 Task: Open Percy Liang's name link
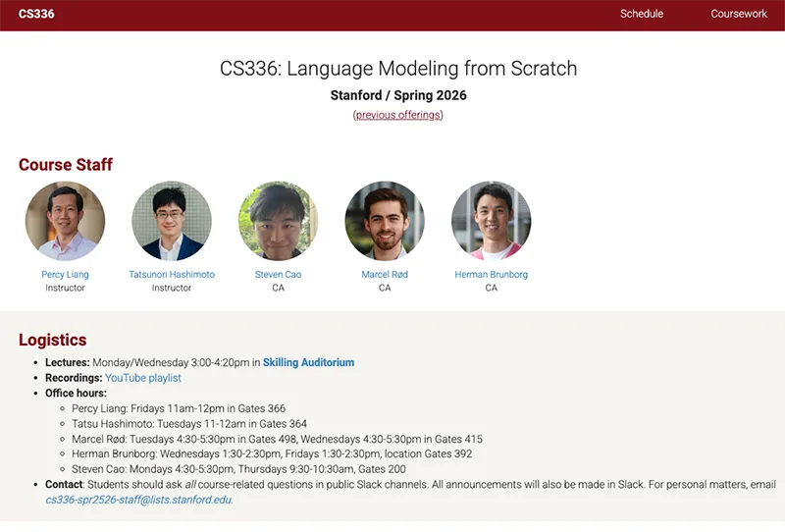click(65, 274)
